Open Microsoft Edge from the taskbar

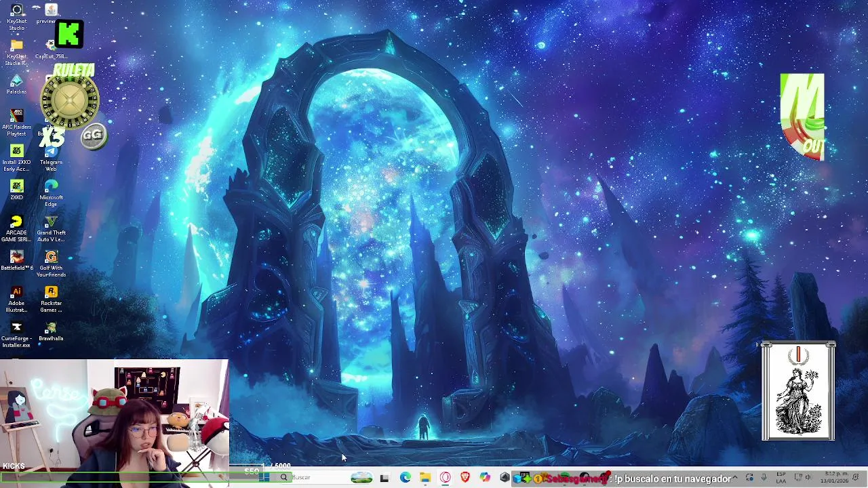point(405,478)
